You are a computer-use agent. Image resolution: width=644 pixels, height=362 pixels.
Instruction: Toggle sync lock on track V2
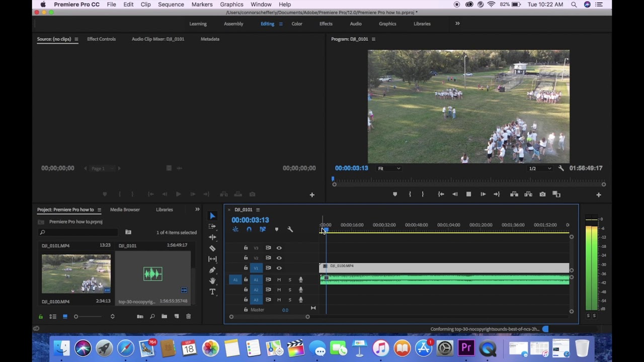[268, 258]
